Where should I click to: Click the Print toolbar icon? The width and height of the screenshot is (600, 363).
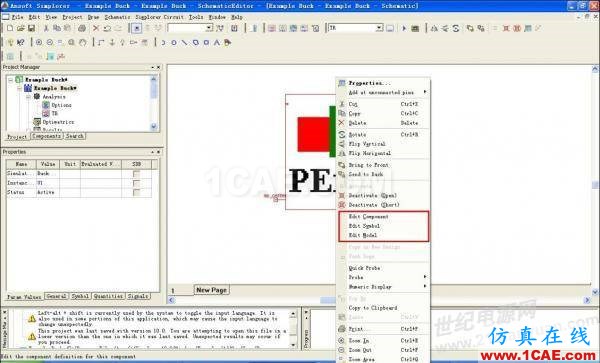point(82,28)
